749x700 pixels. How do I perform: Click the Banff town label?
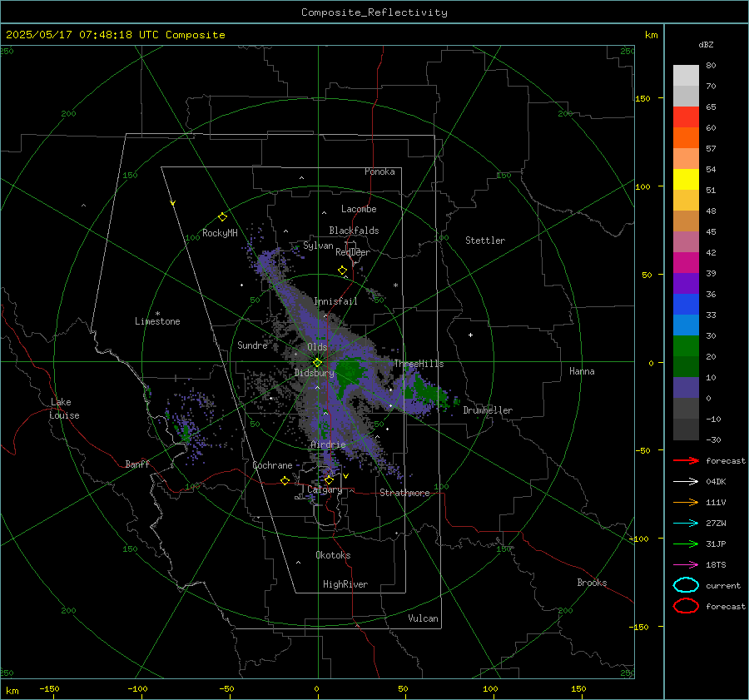[137, 464]
